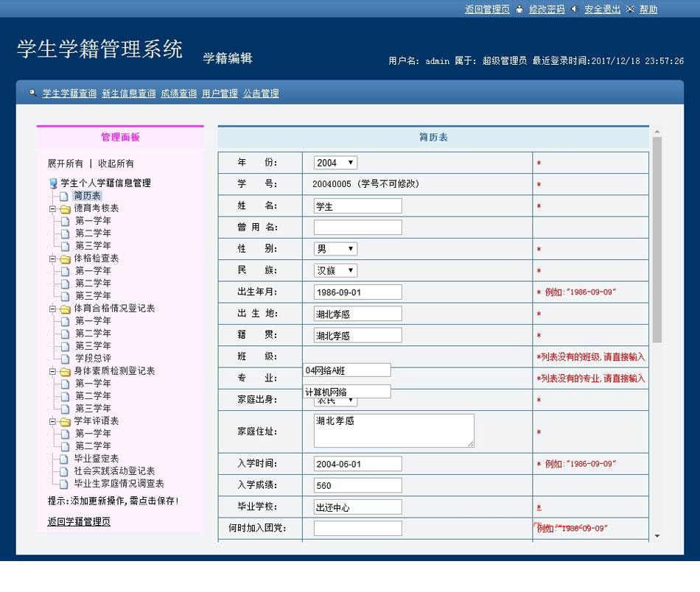
Task: Click the page icon next to 学段总评
Action: pyautogui.click(x=66, y=359)
